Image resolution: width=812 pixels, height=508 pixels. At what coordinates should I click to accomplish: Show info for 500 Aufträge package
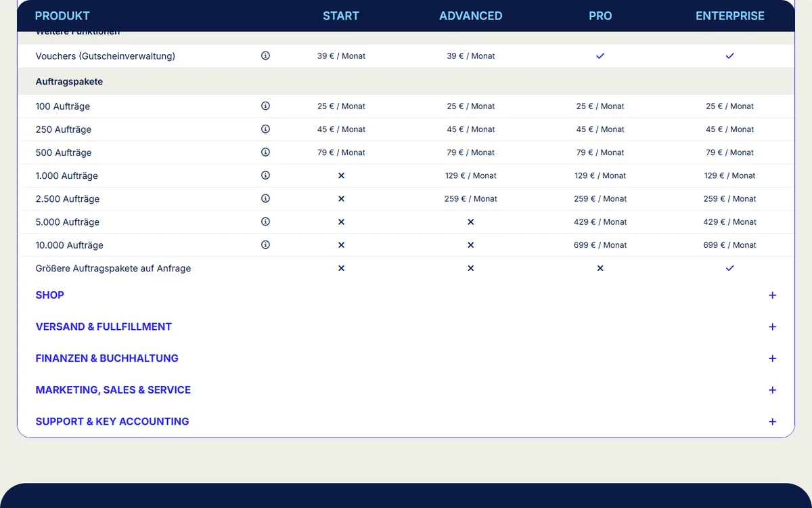(x=265, y=152)
